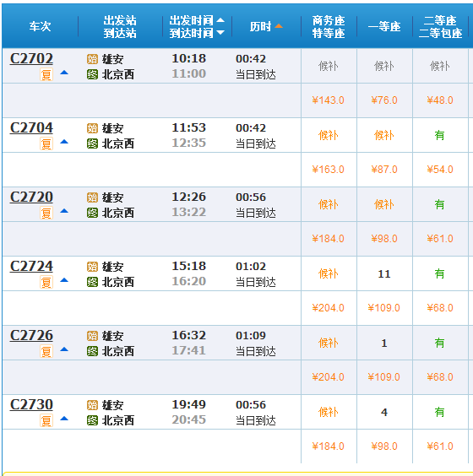Open train C2720 details link
This screenshot has width=473, height=476.
coord(31,197)
